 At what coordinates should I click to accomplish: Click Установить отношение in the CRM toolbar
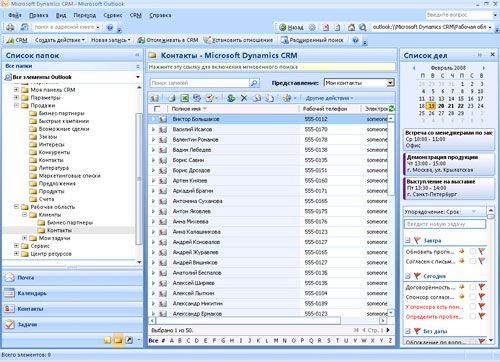[238, 40]
